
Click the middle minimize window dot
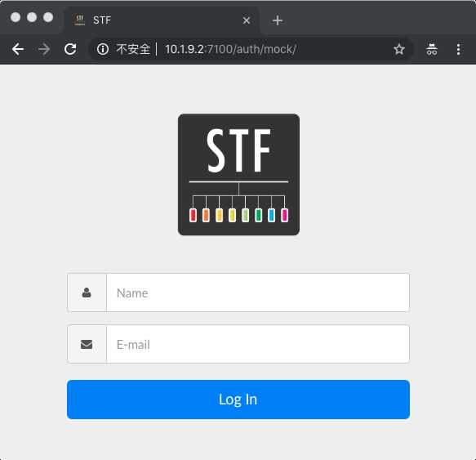pos(32,17)
